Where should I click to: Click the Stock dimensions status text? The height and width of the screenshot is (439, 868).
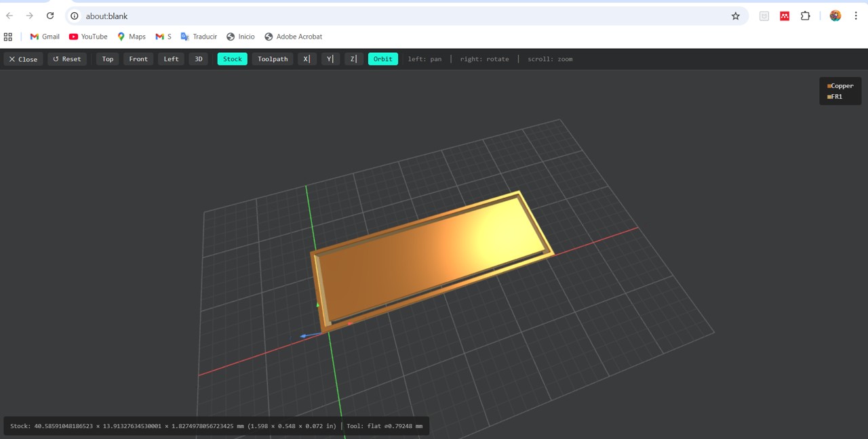(x=173, y=426)
